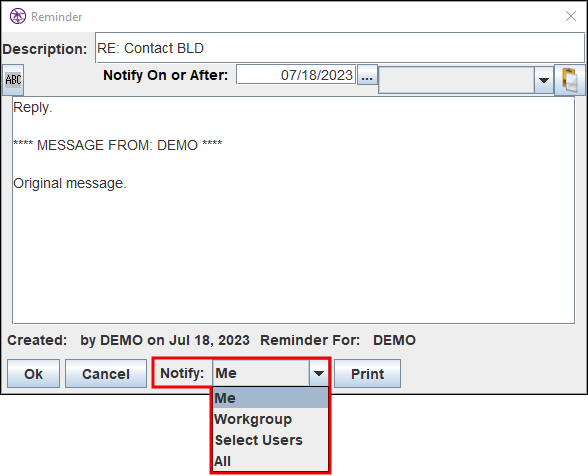588x476 pixels.
Task: Close the Reminder dialog window
Action: (571, 16)
